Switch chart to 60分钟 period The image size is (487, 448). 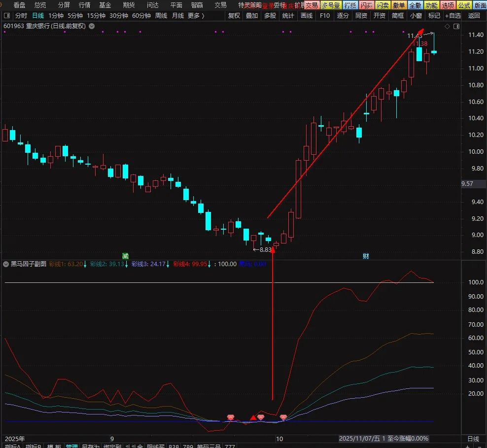point(141,16)
